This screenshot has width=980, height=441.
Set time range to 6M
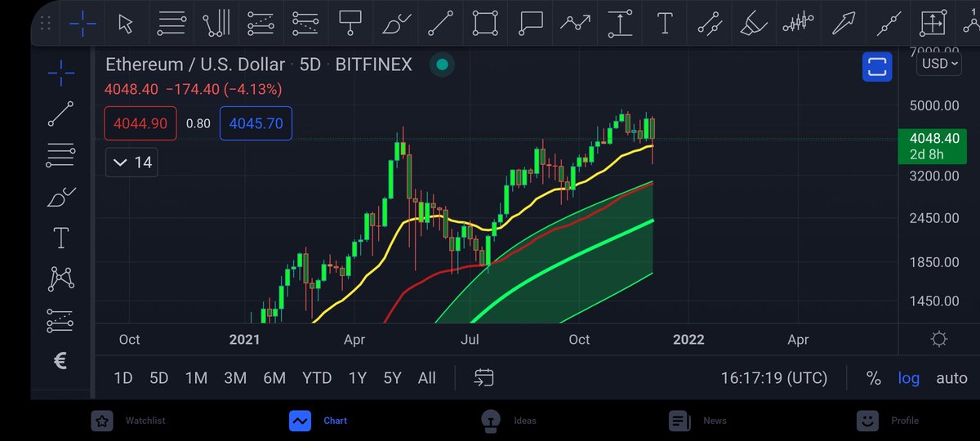pos(274,378)
